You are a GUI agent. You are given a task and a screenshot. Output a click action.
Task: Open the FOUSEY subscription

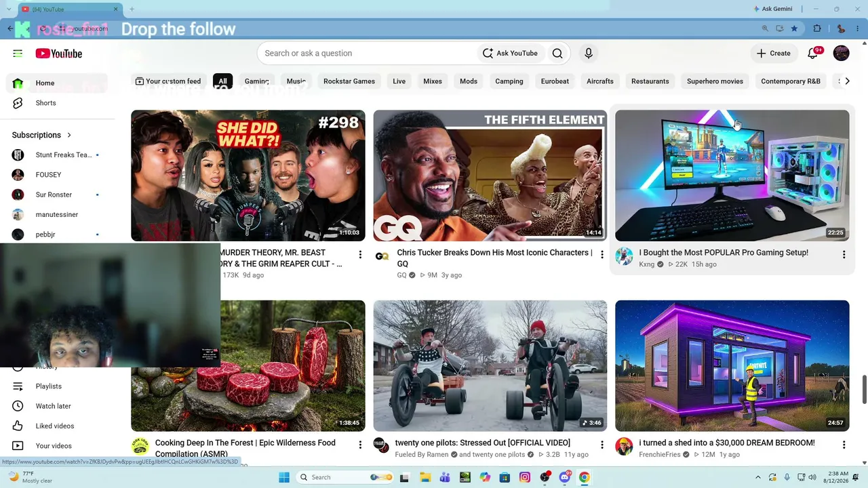(57, 175)
